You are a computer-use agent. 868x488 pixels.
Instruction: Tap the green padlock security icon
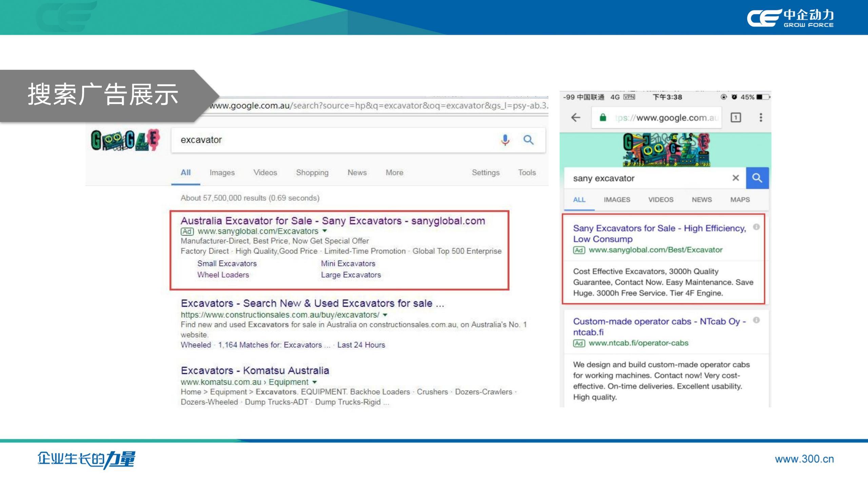(x=603, y=118)
